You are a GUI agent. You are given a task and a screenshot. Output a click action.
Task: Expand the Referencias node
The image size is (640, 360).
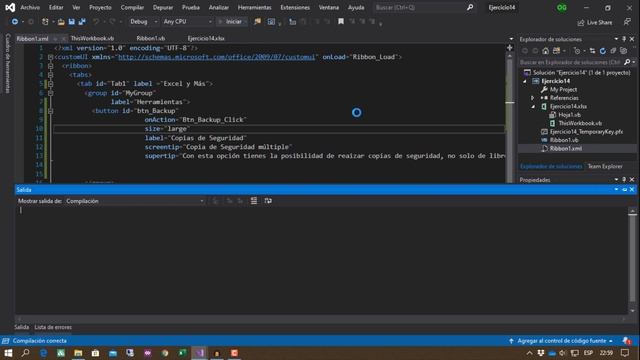point(532,98)
